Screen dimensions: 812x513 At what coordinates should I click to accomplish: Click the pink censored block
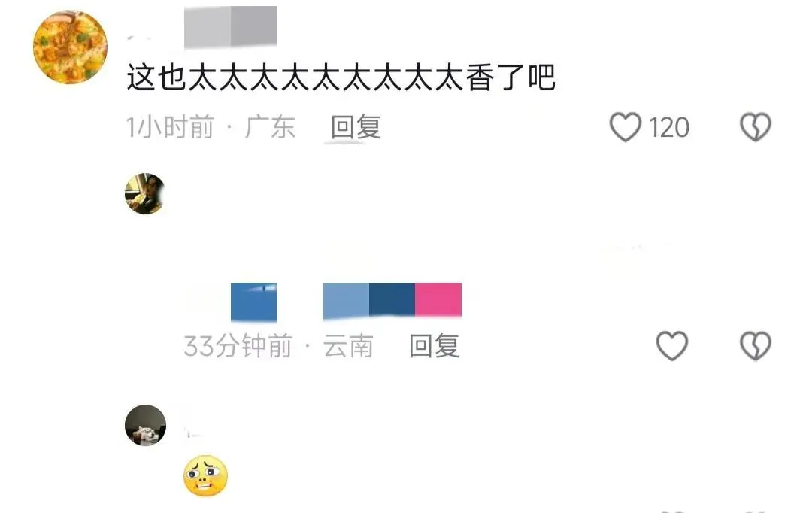pyautogui.click(x=438, y=299)
